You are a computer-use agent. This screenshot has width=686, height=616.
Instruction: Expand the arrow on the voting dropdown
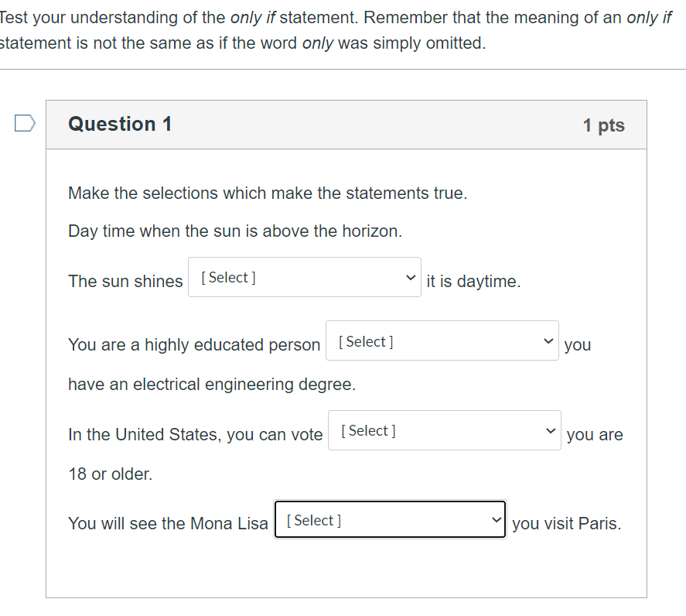(551, 430)
